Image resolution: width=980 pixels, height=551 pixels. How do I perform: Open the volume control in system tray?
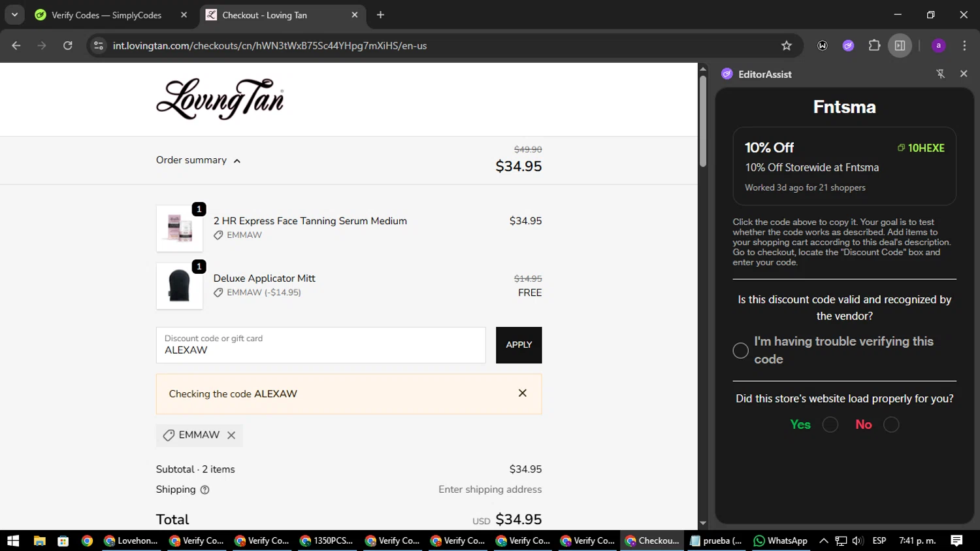858,541
